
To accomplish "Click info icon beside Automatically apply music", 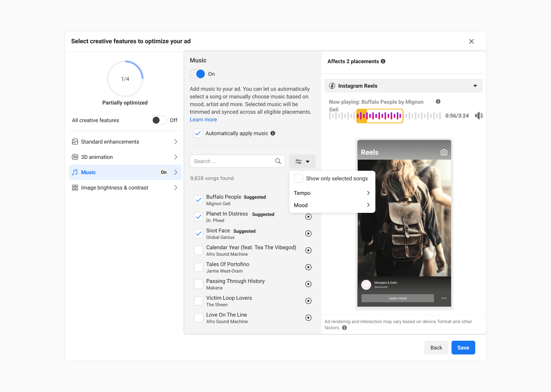I will pos(273,133).
